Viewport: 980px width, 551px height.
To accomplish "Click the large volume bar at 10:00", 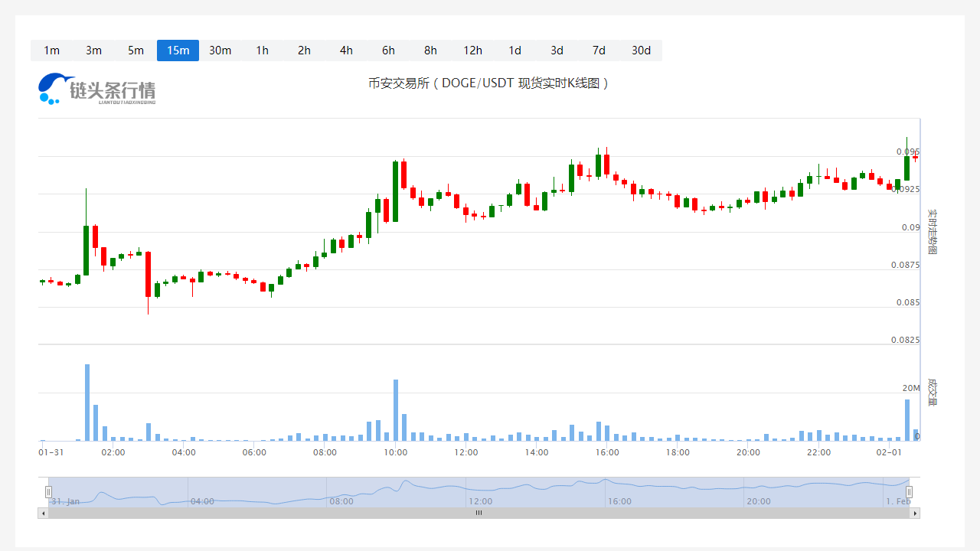I will click(x=396, y=410).
